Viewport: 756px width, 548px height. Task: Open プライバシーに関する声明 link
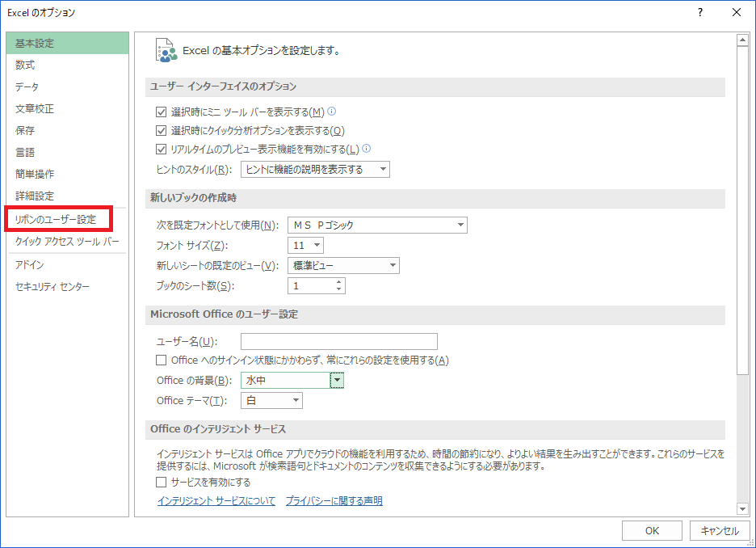tap(334, 501)
